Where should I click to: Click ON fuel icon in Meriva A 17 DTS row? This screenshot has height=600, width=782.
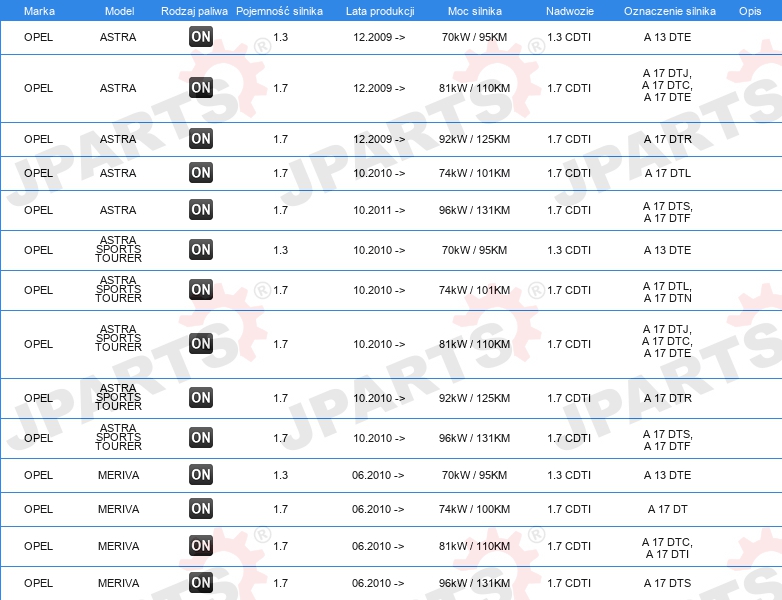click(201, 583)
